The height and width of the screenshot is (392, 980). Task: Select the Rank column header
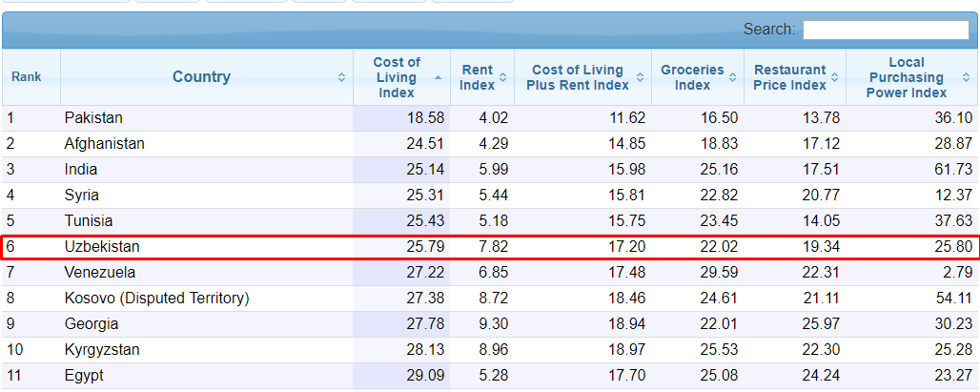click(x=27, y=77)
